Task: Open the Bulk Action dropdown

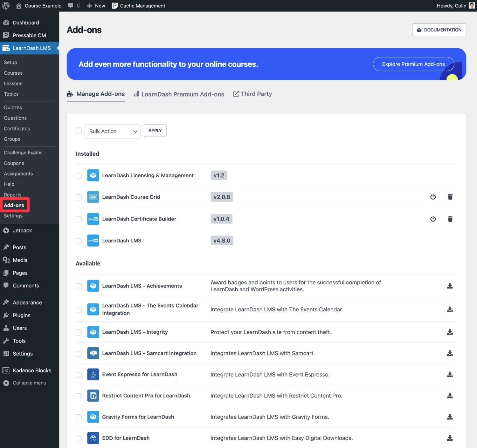Action: 113,131
